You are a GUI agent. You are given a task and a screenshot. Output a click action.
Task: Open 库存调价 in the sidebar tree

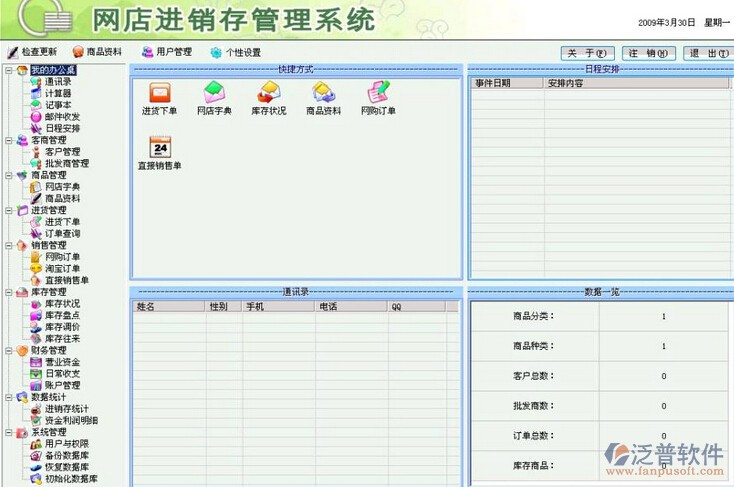(62, 327)
